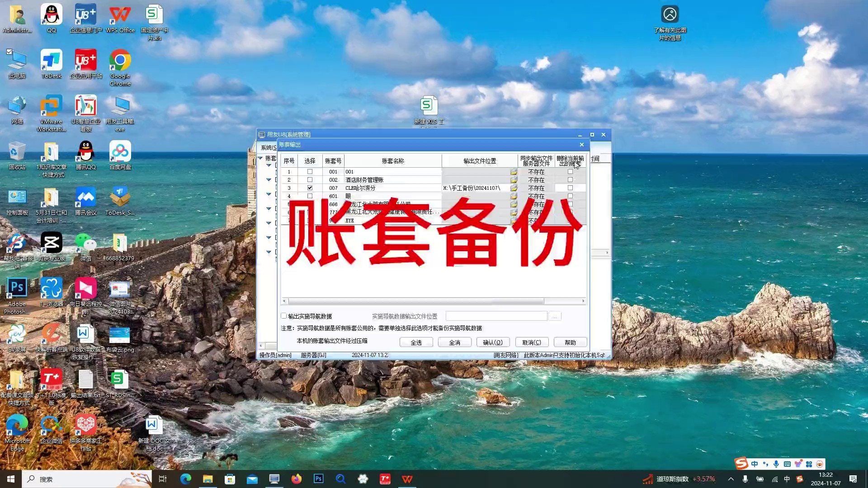Screen dimensions: 868x488
Task: Click 确认(O) button
Action: click(x=493, y=343)
